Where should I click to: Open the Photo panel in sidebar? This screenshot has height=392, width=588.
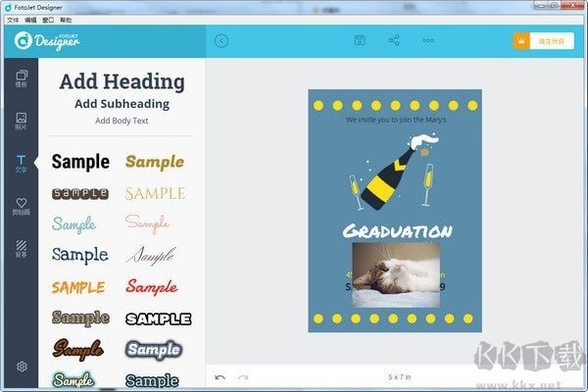22,121
